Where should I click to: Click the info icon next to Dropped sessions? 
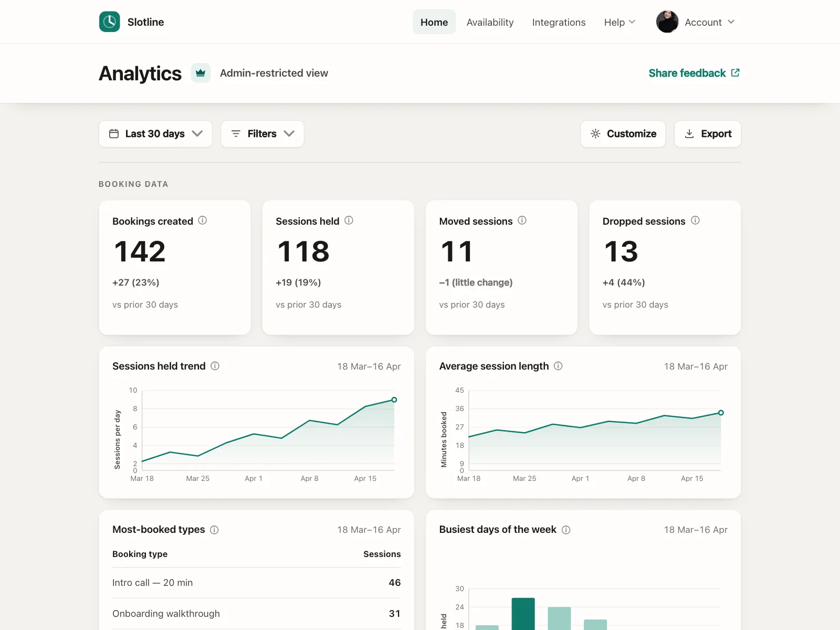[695, 220]
